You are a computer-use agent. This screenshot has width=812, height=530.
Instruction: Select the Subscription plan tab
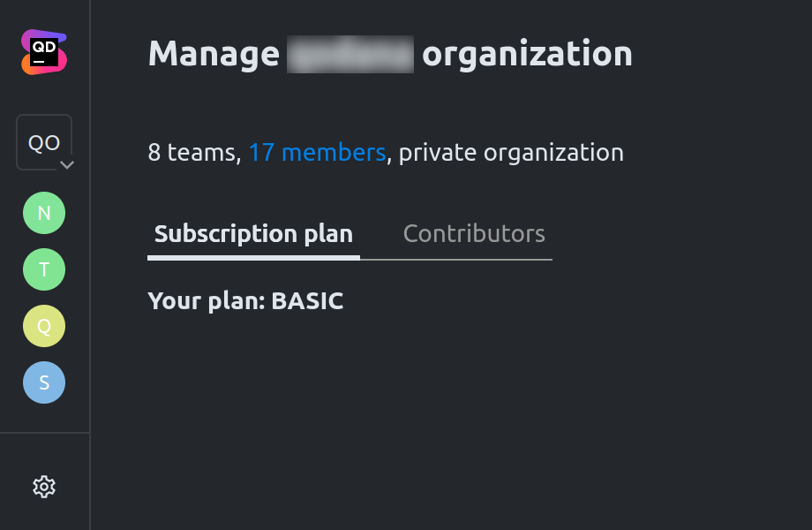click(x=253, y=233)
